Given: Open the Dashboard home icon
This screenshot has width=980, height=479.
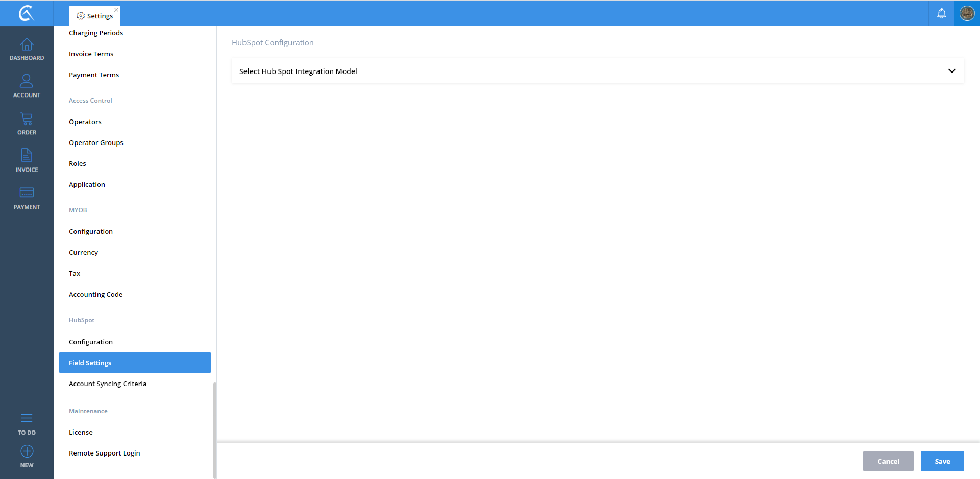Looking at the screenshot, I should (x=27, y=45).
